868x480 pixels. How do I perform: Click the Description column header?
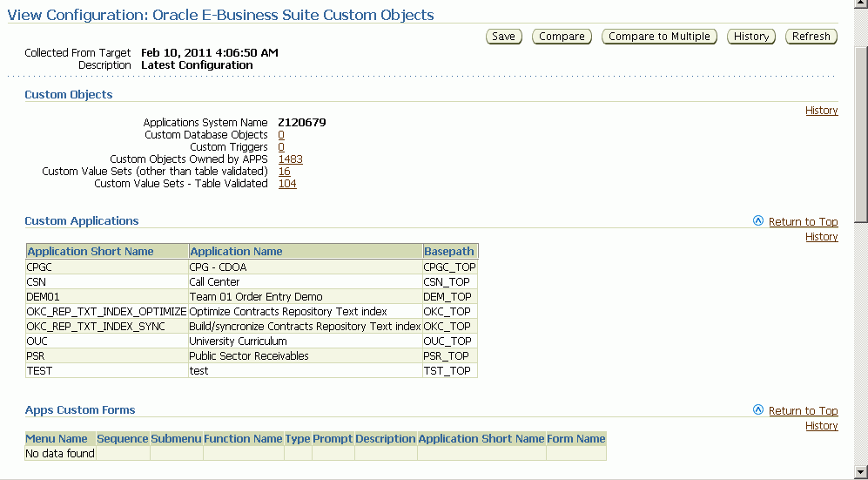386,438
